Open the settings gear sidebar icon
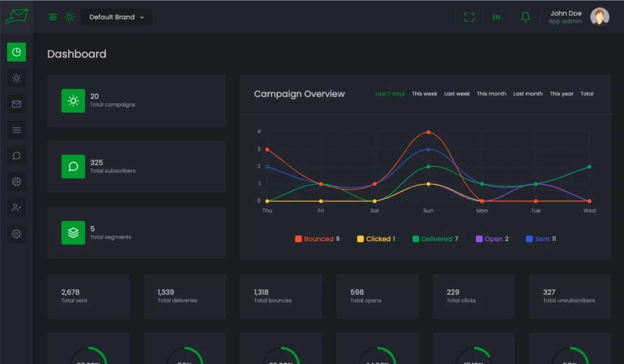624x364 pixels. 16,233
